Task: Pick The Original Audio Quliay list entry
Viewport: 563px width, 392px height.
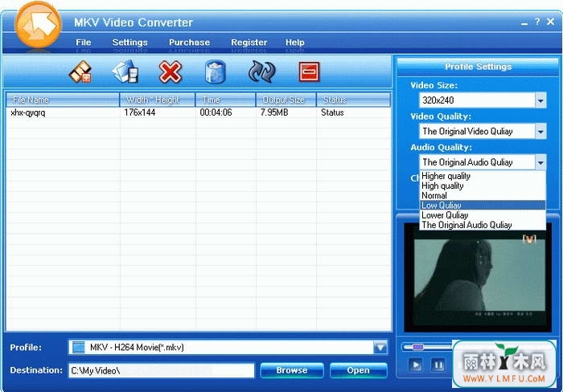Action: pos(483,225)
